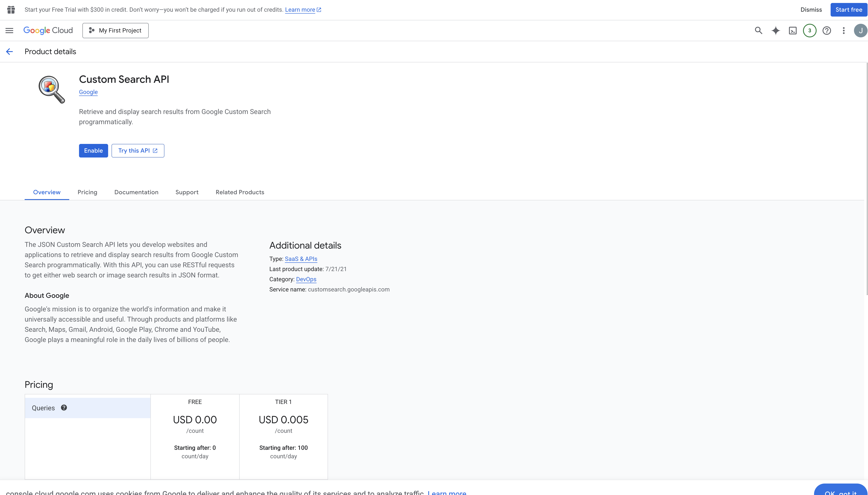Click the Try this API button
The width and height of the screenshot is (868, 495).
click(138, 151)
